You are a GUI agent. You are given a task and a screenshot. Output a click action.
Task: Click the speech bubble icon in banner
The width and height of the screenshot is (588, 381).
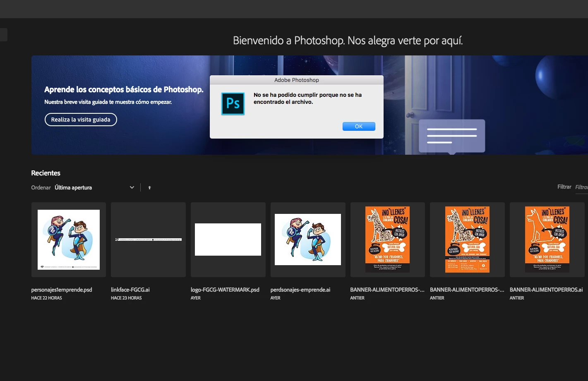tap(452, 137)
